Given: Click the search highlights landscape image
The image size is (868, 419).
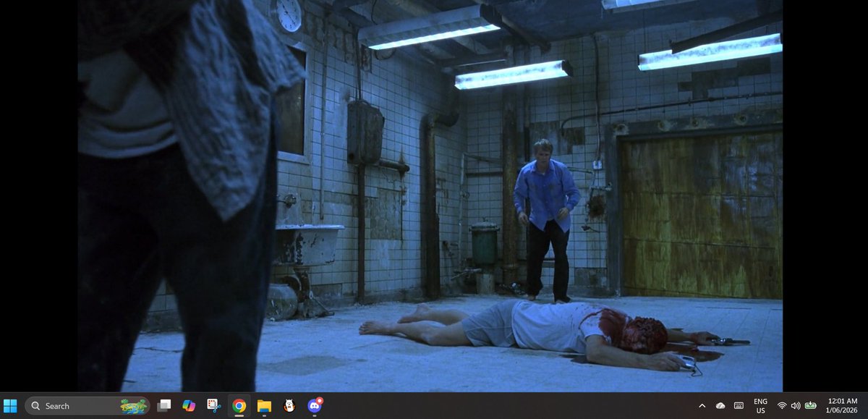Looking at the screenshot, I should [x=134, y=406].
